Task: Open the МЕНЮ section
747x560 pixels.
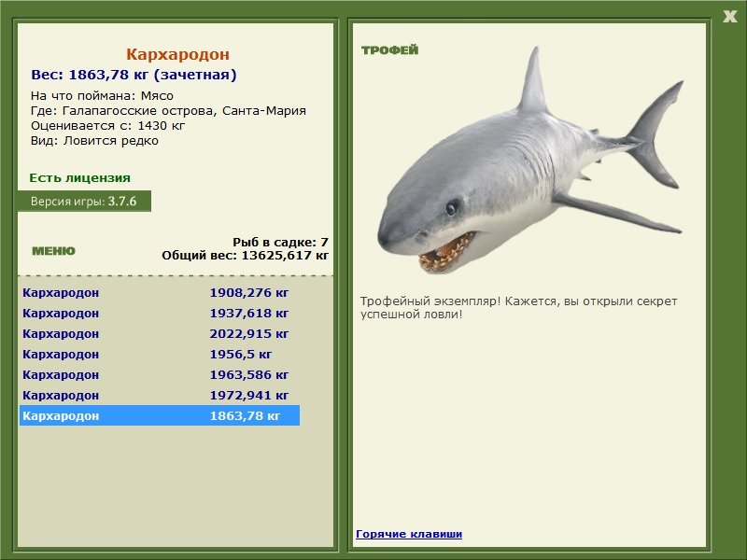Action: [x=53, y=251]
